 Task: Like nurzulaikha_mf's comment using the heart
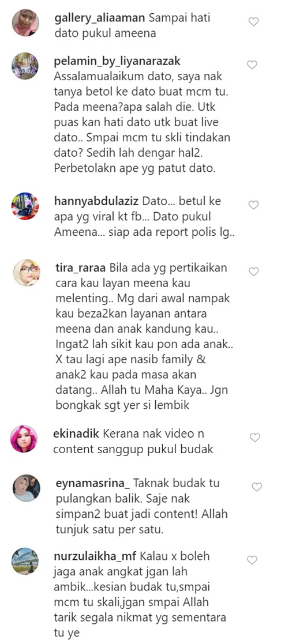point(252,560)
